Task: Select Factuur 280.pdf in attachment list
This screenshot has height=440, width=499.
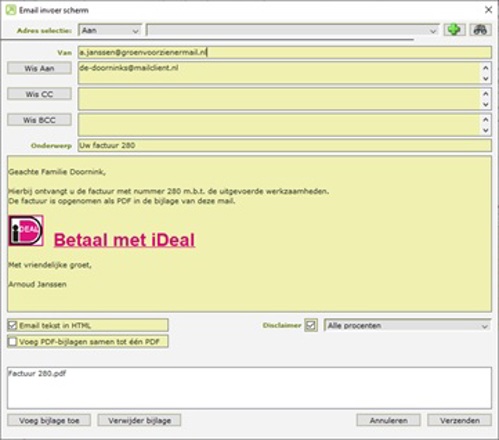Action: (x=37, y=373)
